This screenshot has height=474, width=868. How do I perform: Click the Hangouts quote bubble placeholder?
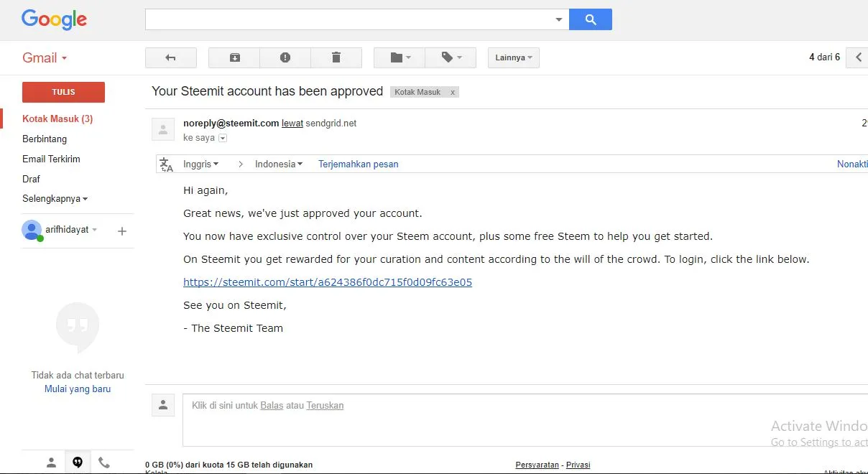(x=78, y=327)
